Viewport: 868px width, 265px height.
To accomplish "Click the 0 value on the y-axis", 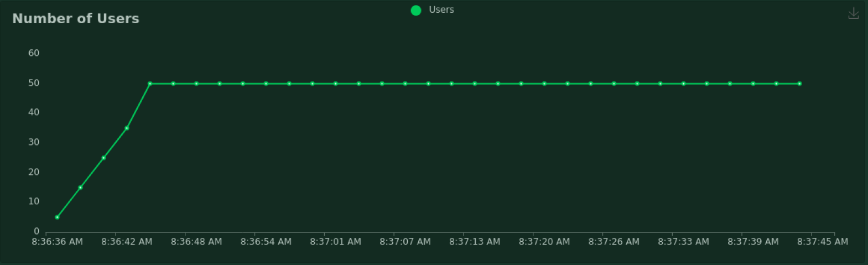I will pyautogui.click(x=37, y=231).
